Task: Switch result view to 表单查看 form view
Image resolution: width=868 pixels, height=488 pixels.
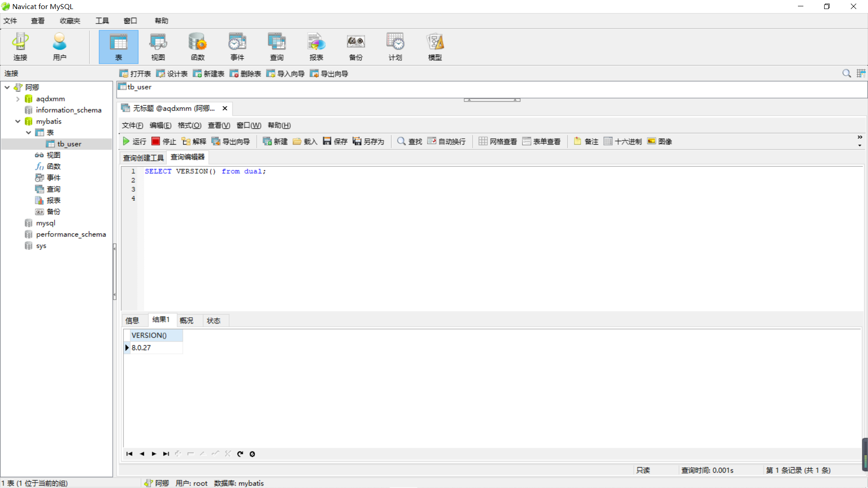Action: [542, 141]
